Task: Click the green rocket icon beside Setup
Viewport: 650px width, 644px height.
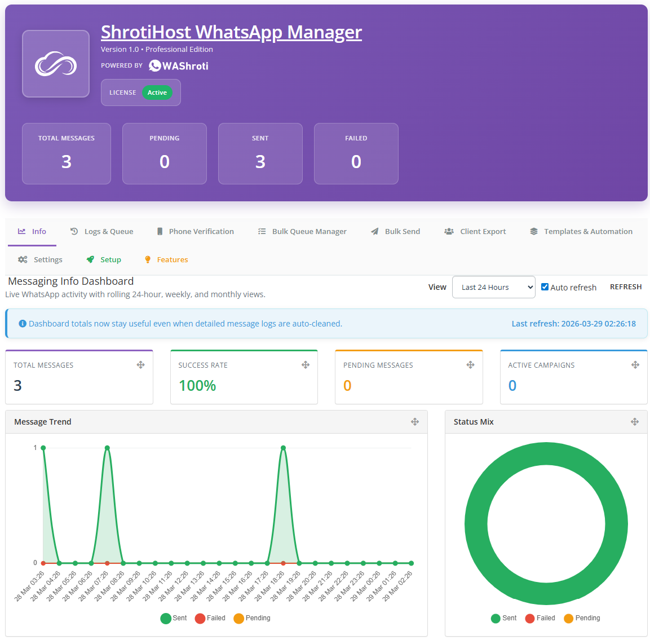Action: [89, 259]
